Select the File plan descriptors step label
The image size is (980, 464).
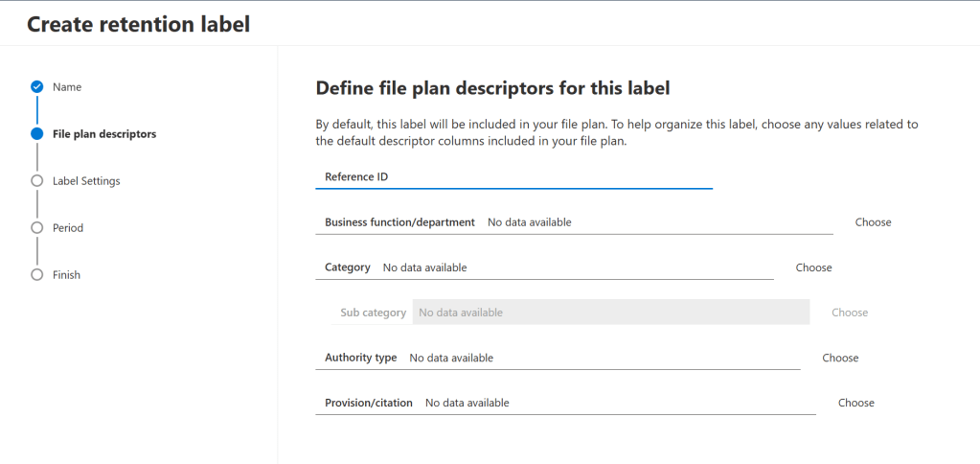coord(104,134)
